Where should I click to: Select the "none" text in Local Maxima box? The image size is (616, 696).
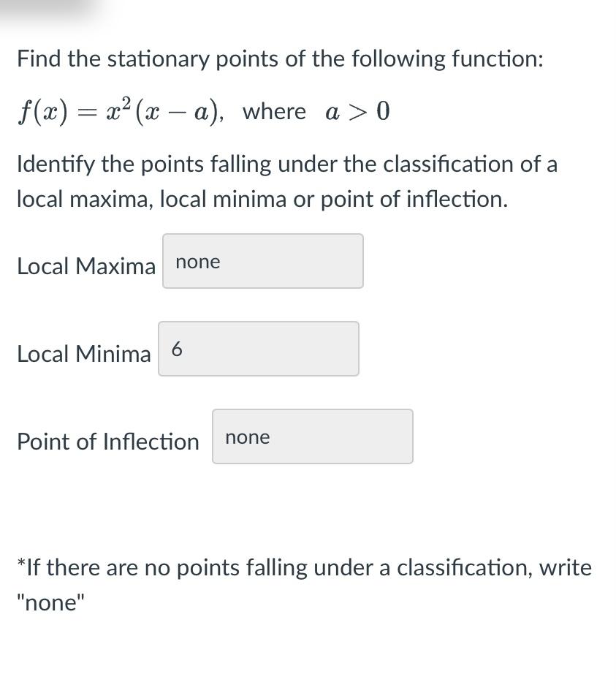(x=197, y=261)
